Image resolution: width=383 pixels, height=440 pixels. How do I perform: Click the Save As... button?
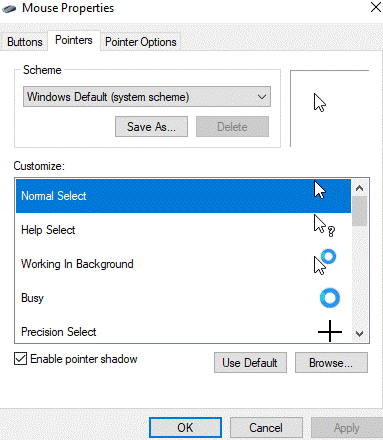pos(151,127)
